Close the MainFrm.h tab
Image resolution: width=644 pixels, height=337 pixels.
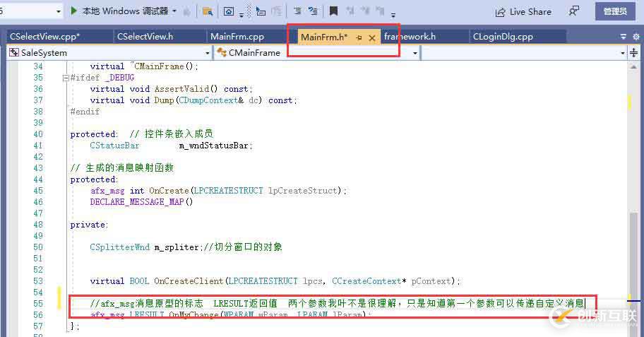[x=372, y=38]
